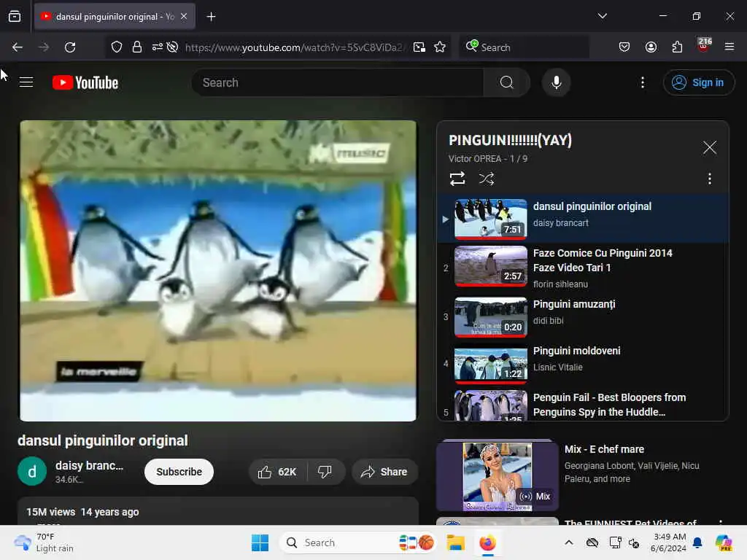Play 'Pinguini amuzanți' playlist item
Viewport: 747px width, 560px height.
click(583, 316)
